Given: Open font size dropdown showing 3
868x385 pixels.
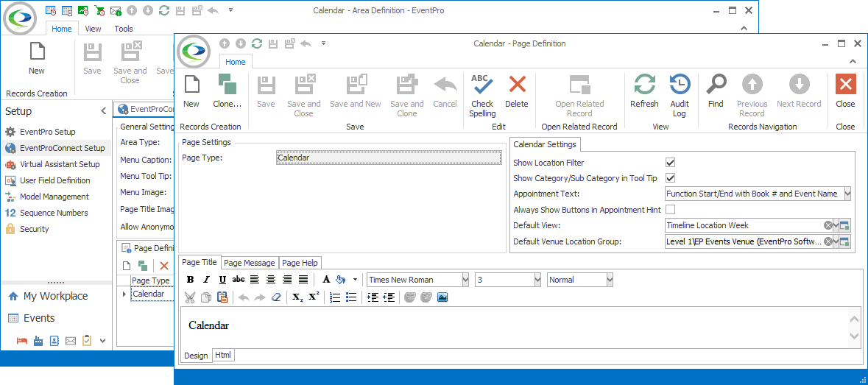Looking at the screenshot, I should coord(537,280).
